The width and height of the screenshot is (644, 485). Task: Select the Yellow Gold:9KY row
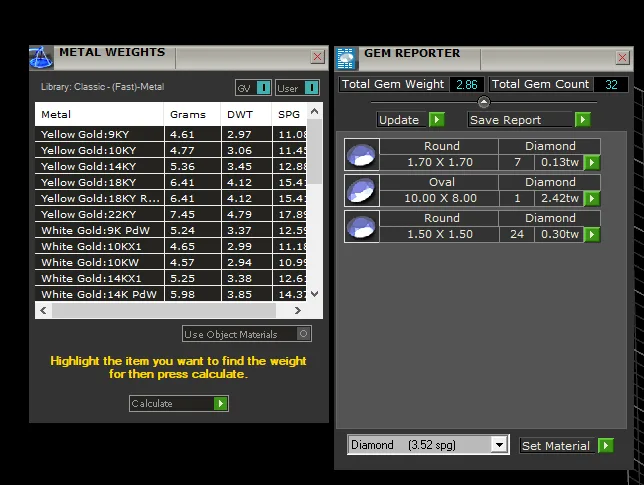[171, 134]
